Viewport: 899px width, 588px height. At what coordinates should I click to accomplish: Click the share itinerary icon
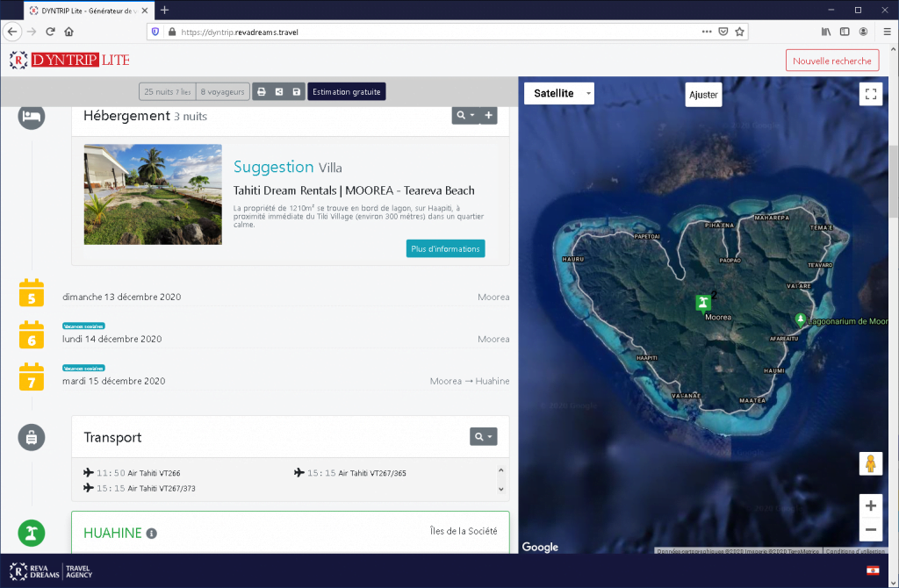click(278, 92)
